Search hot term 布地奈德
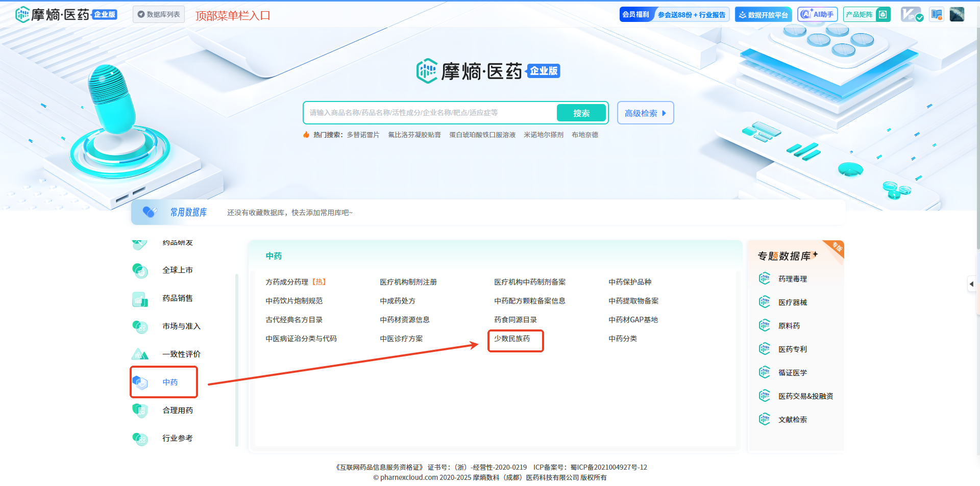The width and height of the screenshot is (980, 486). coord(584,135)
